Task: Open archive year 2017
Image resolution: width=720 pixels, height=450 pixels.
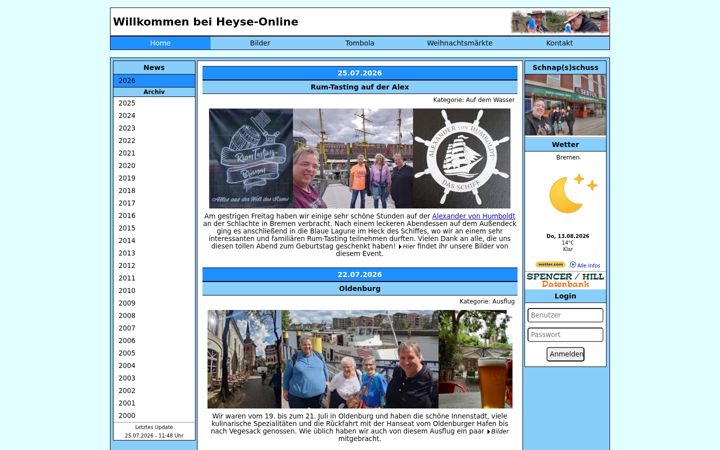Action: click(x=154, y=203)
